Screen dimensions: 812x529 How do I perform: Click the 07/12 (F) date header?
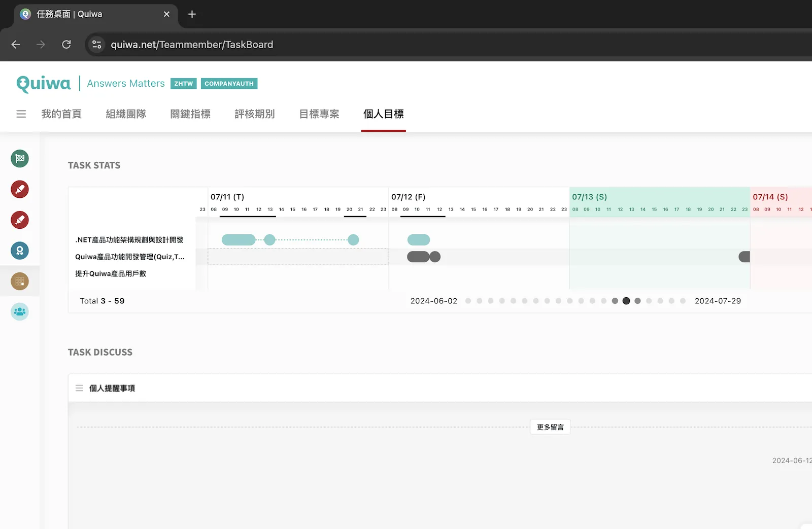pos(409,197)
